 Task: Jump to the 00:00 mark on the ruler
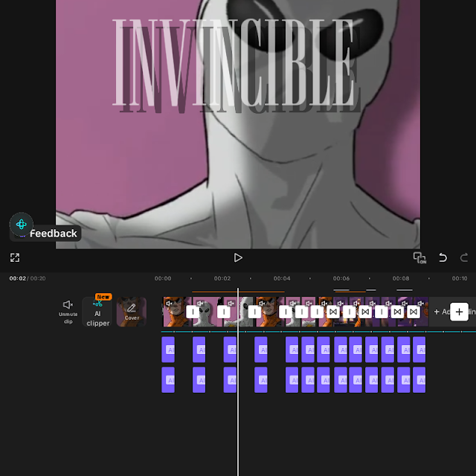click(163, 278)
